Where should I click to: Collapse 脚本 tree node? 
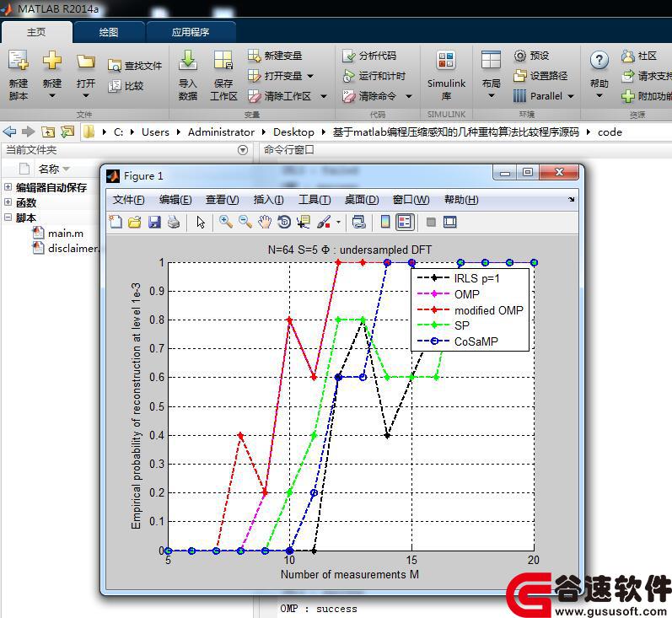(x=8, y=217)
